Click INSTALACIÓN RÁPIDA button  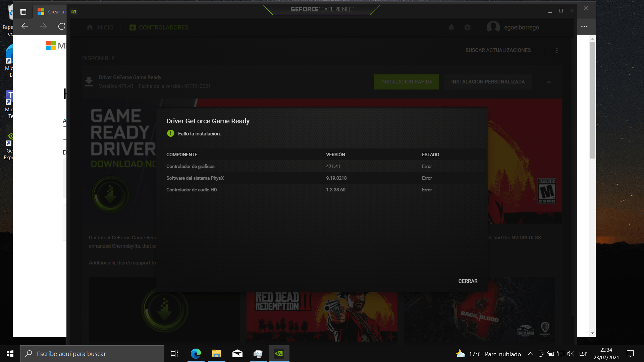(407, 82)
